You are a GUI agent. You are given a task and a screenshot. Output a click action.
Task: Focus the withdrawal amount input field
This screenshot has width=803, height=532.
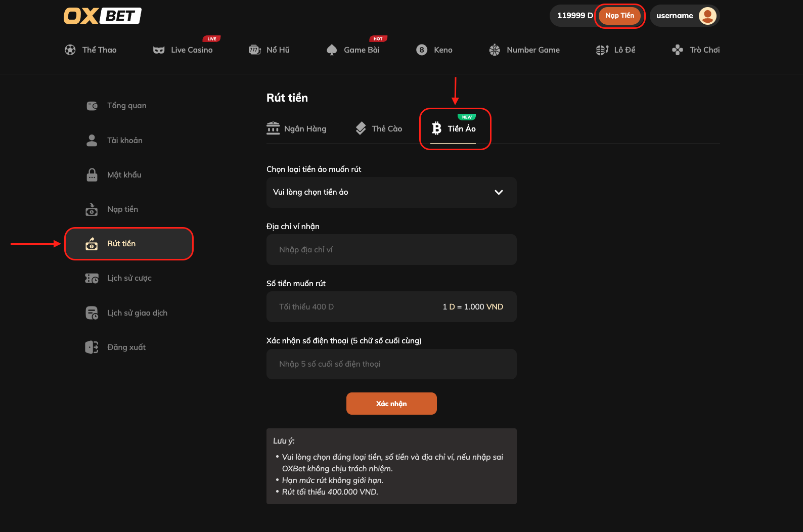391,306
